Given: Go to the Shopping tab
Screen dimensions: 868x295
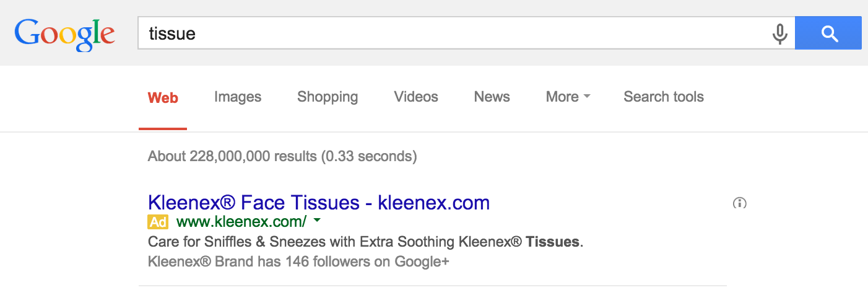Looking at the screenshot, I should pos(328,97).
